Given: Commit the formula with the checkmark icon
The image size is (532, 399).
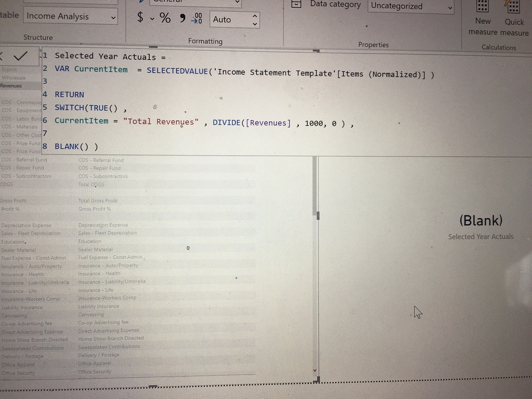Looking at the screenshot, I should (x=21, y=56).
